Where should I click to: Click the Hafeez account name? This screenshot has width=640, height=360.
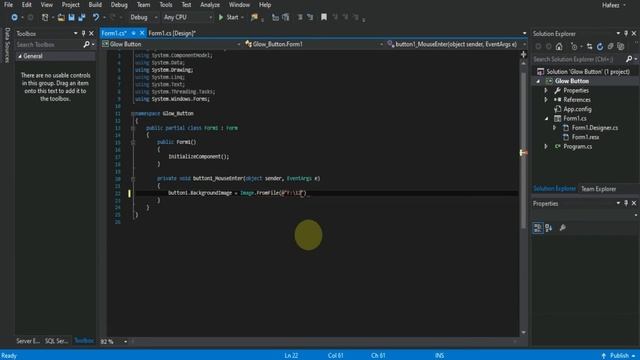(611, 5)
